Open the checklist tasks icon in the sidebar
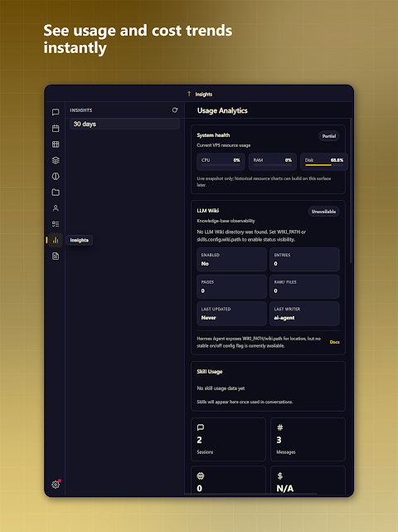Image resolution: width=398 pixels, height=532 pixels. click(56, 224)
